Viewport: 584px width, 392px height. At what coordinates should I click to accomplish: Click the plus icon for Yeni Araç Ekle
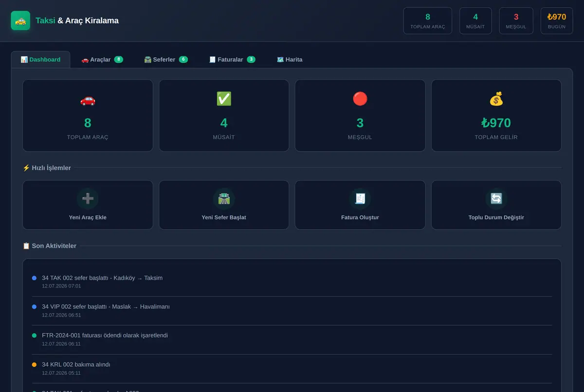88,198
